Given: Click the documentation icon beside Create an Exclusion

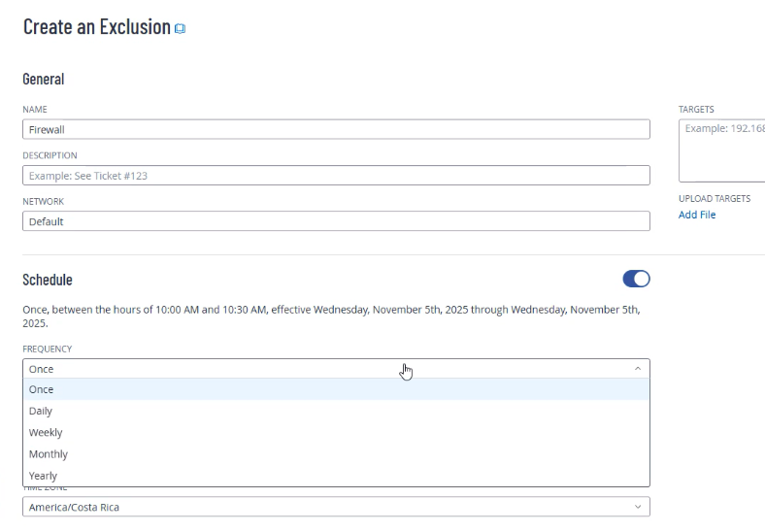Looking at the screenshot, I should click(180, 29).
